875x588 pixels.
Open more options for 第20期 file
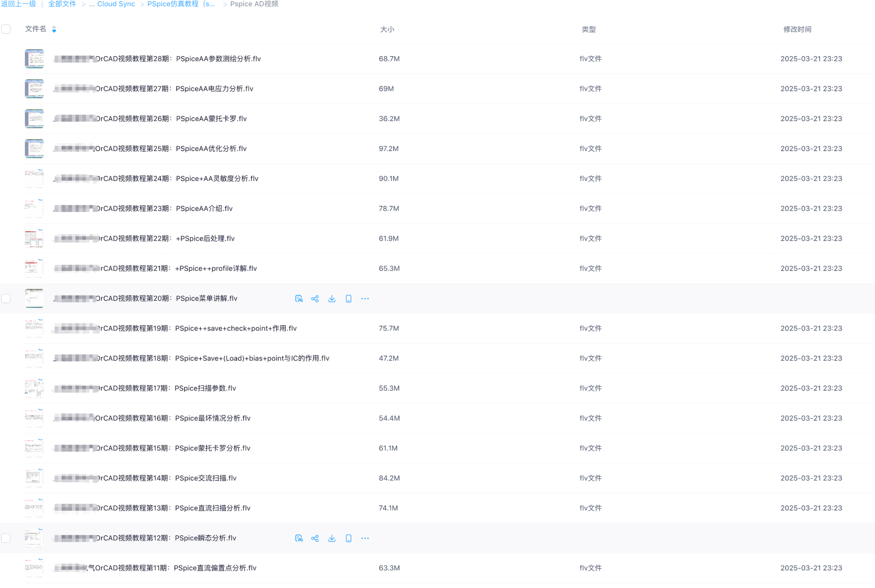(x=365, y=298)
